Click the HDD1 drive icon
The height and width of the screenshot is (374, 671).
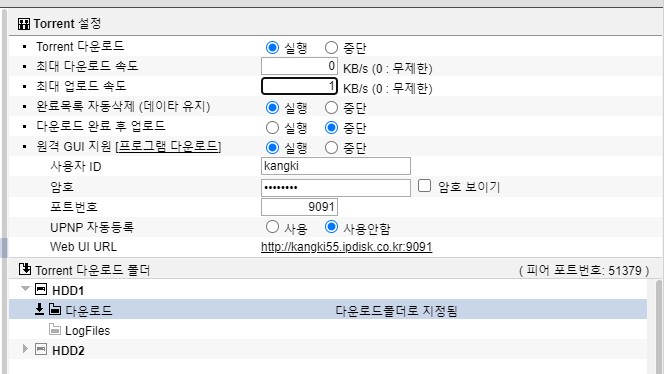(x=41, y=289)
